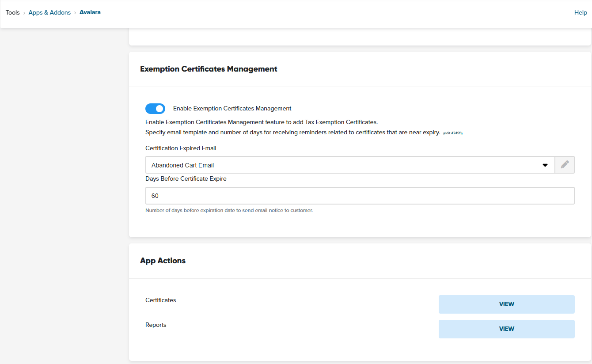The height and width of the screenshot is (364, 592).
Task: Click VIEW button for Reports
Action: (x=506, y=329)
